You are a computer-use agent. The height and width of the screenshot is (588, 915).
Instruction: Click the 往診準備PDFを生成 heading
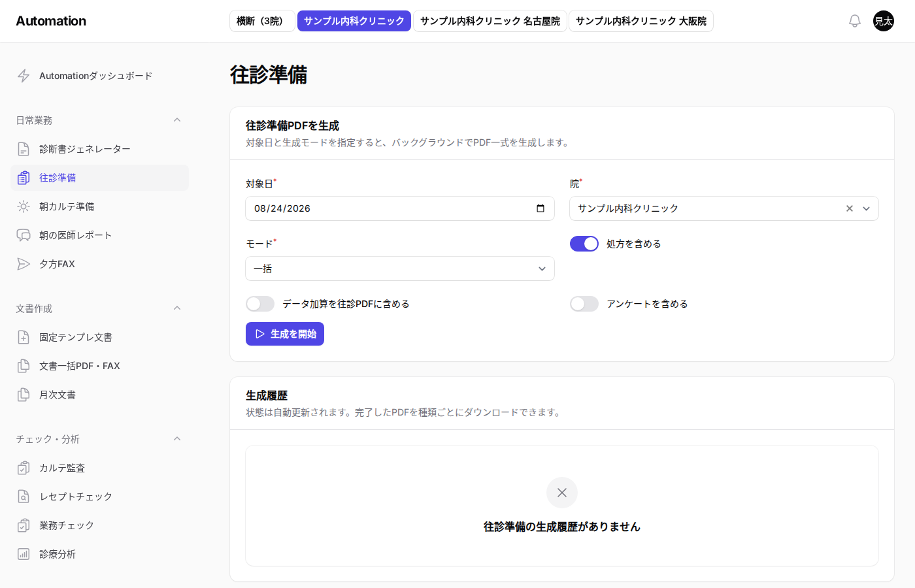(x=293, y=125)
